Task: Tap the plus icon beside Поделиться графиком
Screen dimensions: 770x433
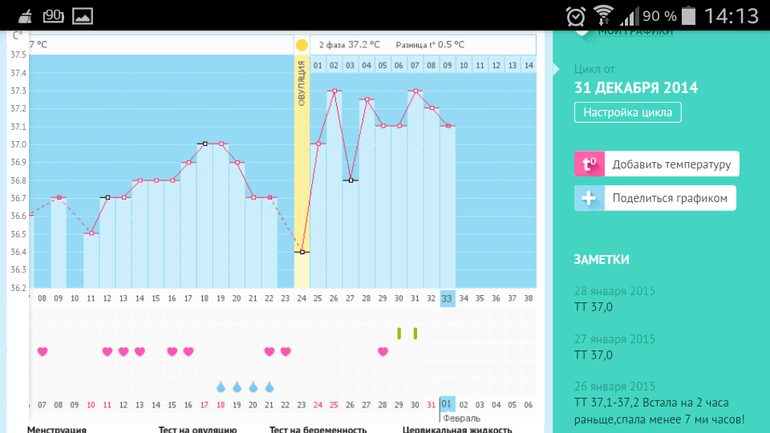Action: pyautogui.click(x=589, y=198)
